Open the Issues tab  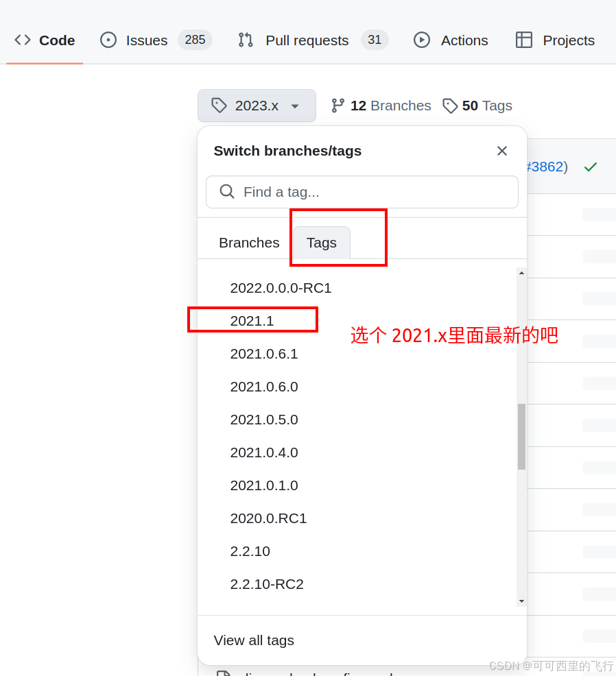pos(156,40)
